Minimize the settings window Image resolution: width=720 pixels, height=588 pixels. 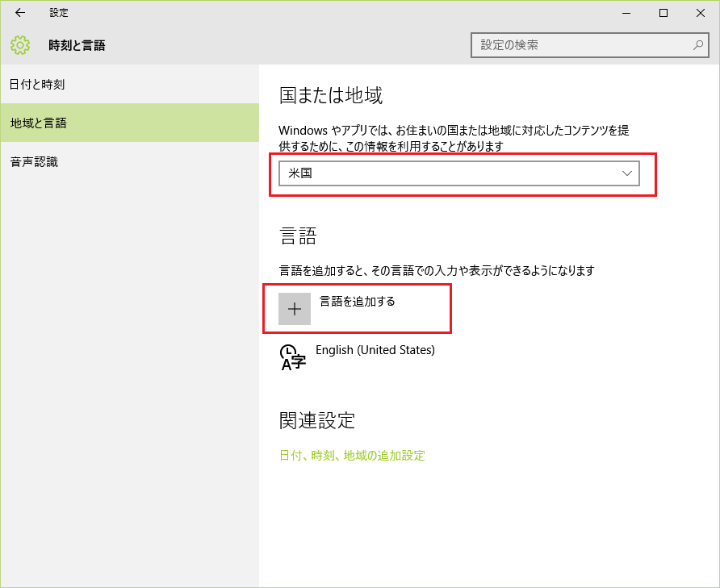[626, 13]
